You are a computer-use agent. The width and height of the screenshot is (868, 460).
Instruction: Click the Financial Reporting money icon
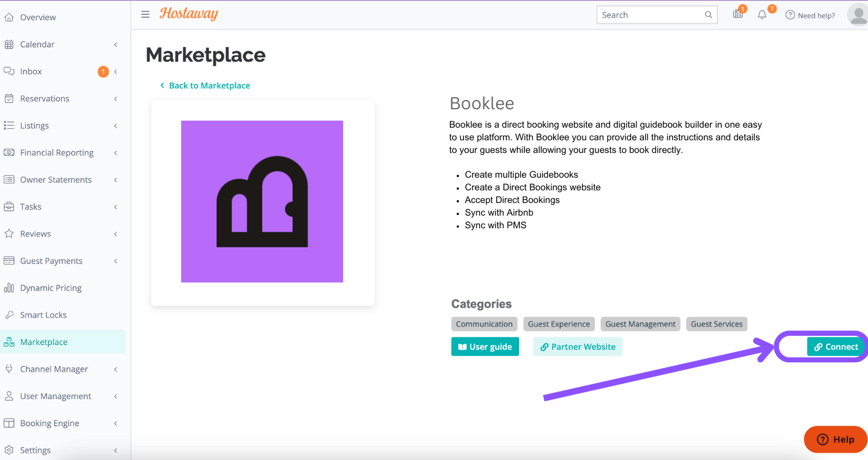[x=9, y=152]
